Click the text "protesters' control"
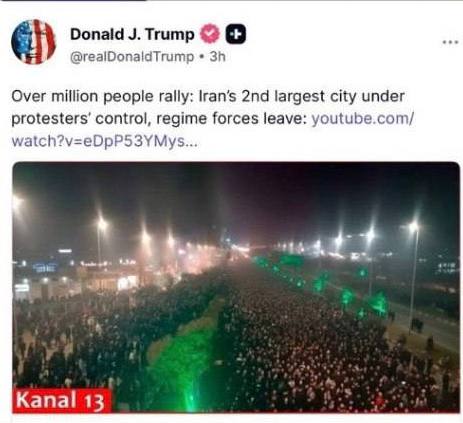 click(80, 119)
